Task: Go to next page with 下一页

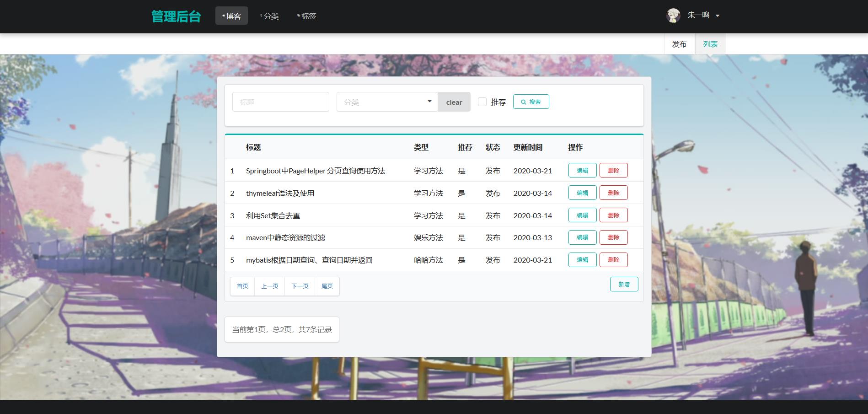Action: (x=300, y=286)
